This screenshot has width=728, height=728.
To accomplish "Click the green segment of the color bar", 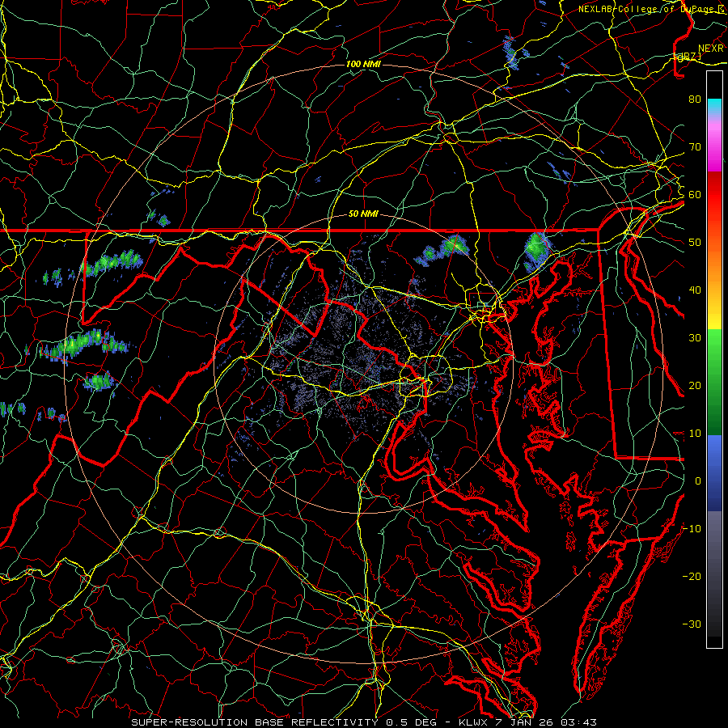I will click(x=714, y=382).
